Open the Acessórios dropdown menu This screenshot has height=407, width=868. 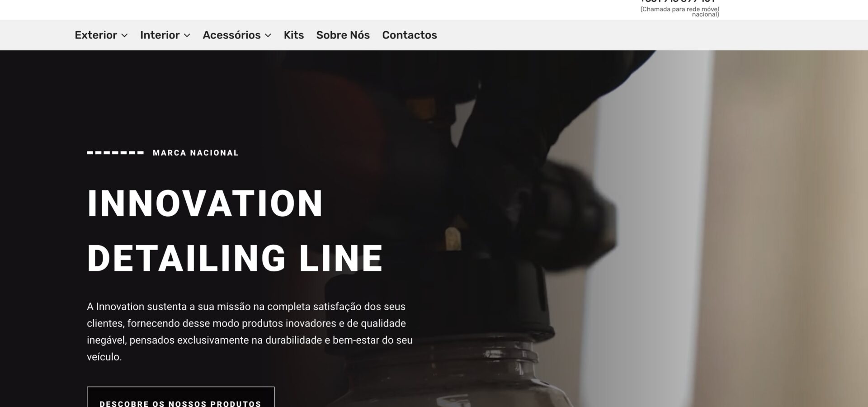tap(237, 35)
